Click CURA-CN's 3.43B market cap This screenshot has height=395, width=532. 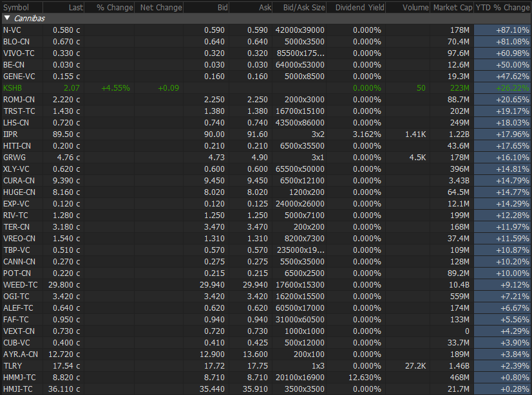(x=459, y=181)
